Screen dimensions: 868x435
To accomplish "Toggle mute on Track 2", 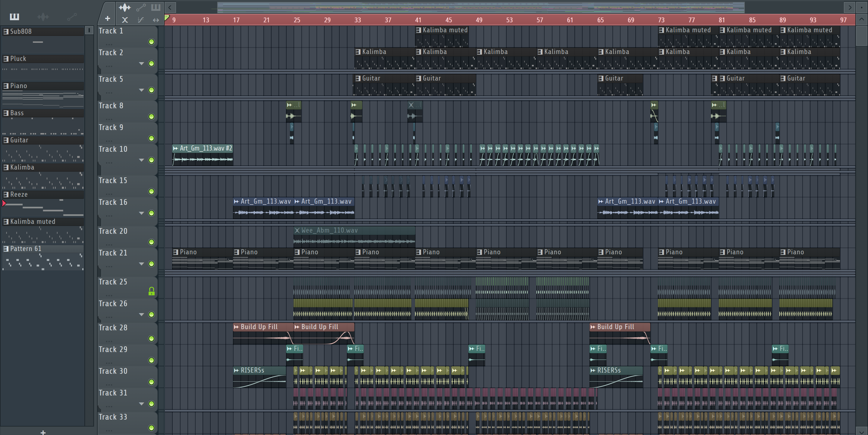I will pyautogui.click(x=152, y=63).
